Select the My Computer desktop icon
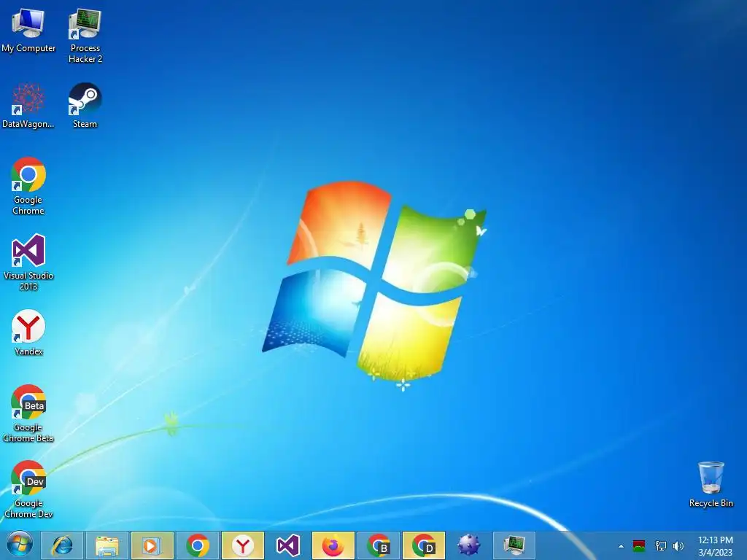Screen dimensions: 747x560 coord(28,31)
